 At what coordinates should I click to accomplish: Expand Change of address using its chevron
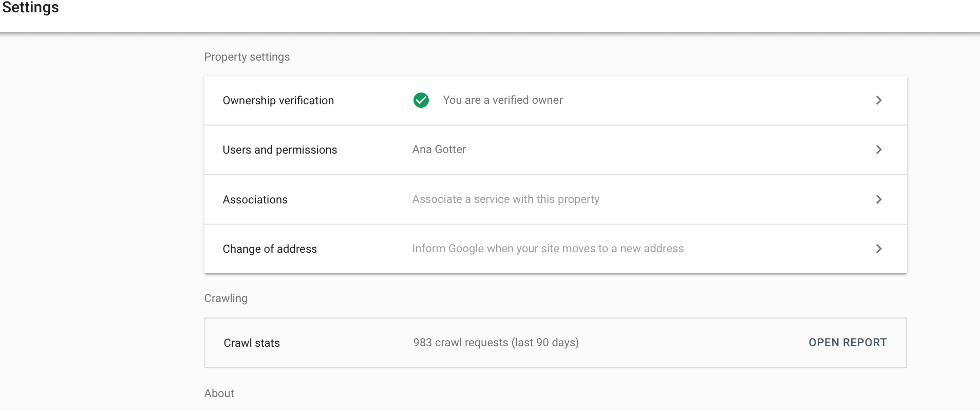(x=879, y=249)
